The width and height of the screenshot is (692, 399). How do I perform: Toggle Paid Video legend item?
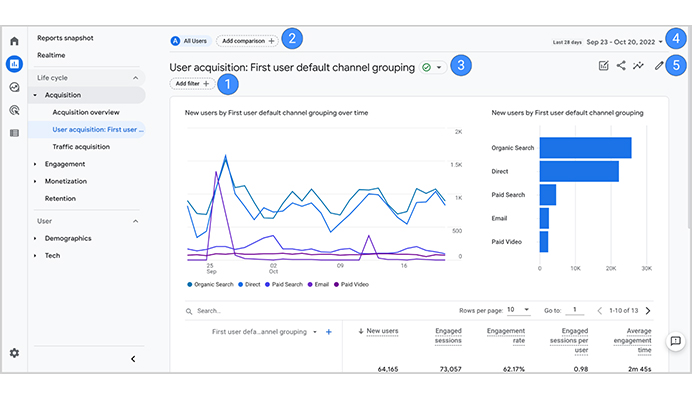pyautogui.click(x=351, y=284)
